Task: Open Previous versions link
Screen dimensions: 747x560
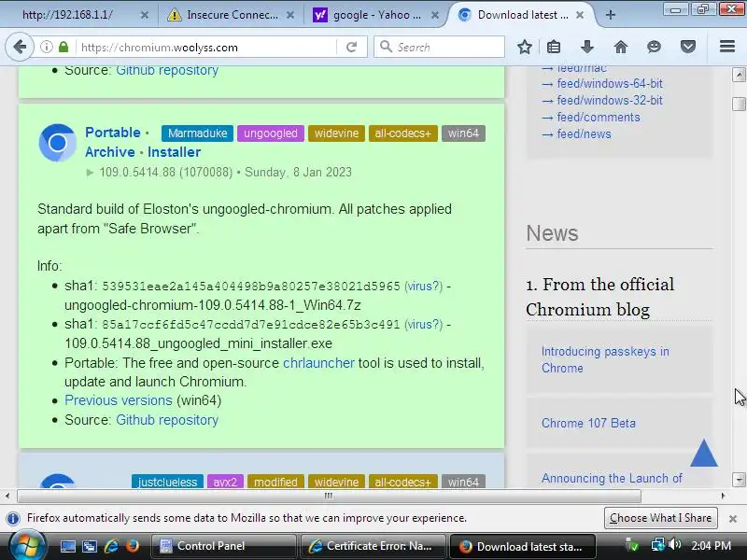Action: 119,400
